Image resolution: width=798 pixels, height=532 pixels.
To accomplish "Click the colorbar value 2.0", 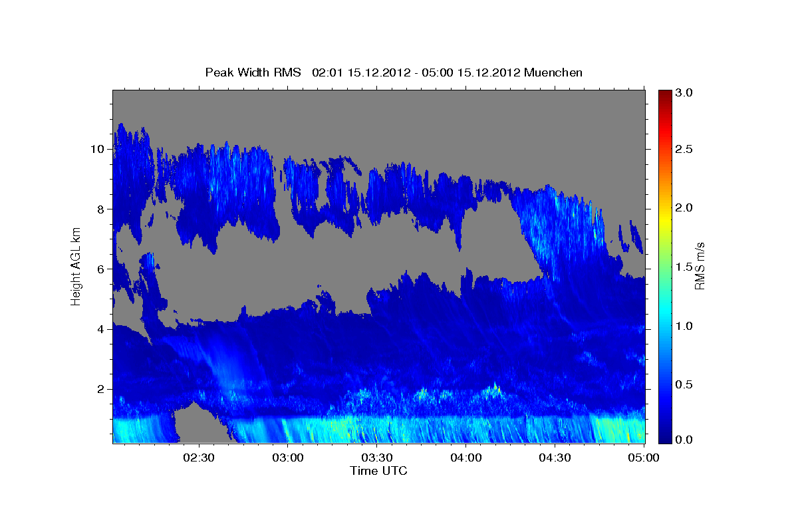I will click(x=685, y=208).
